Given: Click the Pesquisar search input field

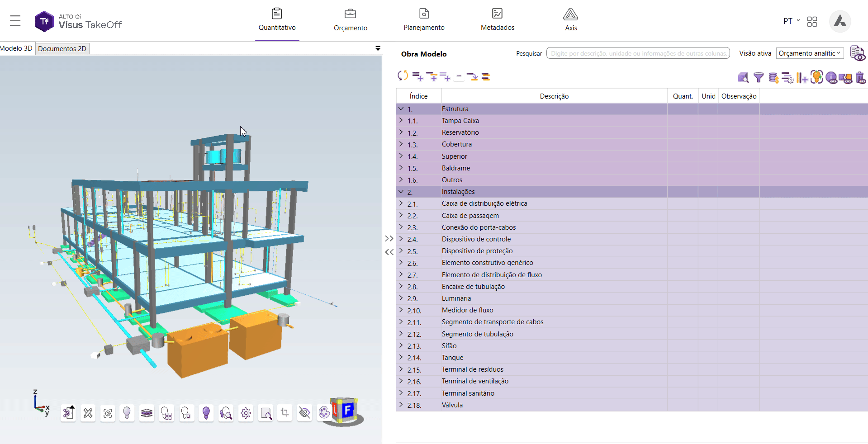Looking at the screenshot, I should click(x=638, y=53).
